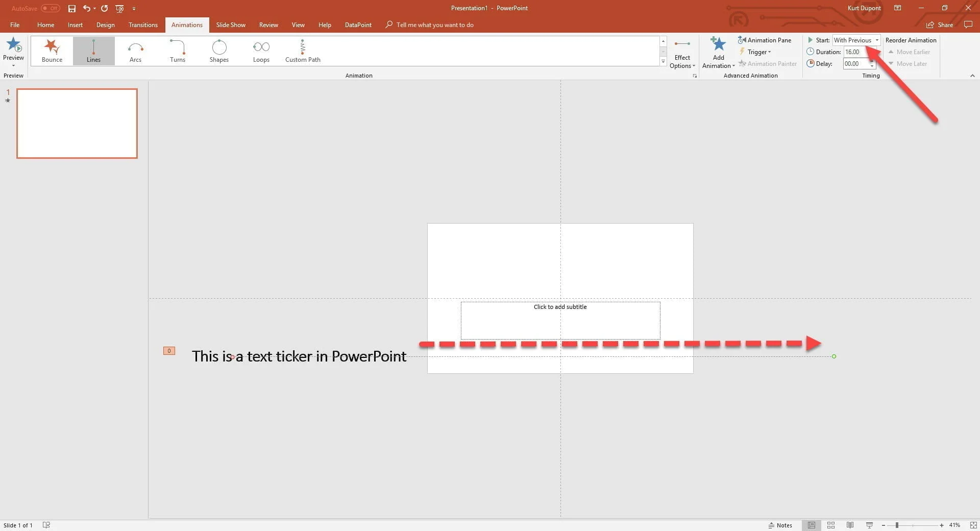Click the animation order tag 0
Viewport: 980px width, 531px height.
(169, 351)
